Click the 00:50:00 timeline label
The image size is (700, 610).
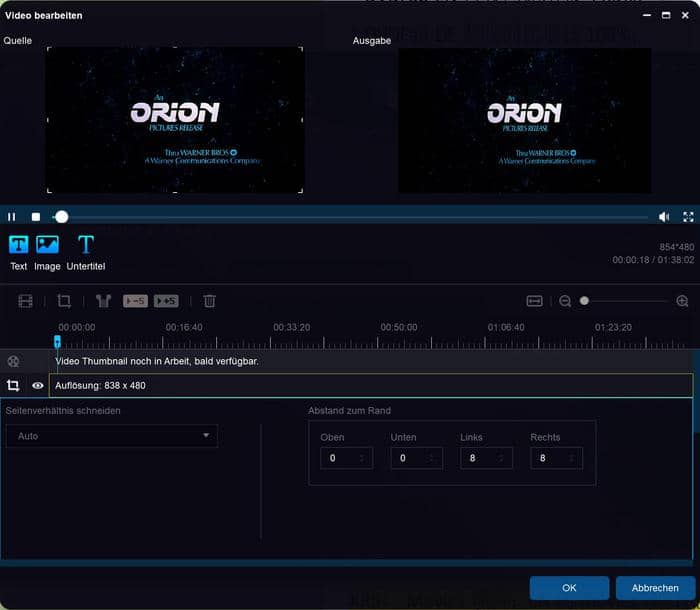[x=399, y=327]
